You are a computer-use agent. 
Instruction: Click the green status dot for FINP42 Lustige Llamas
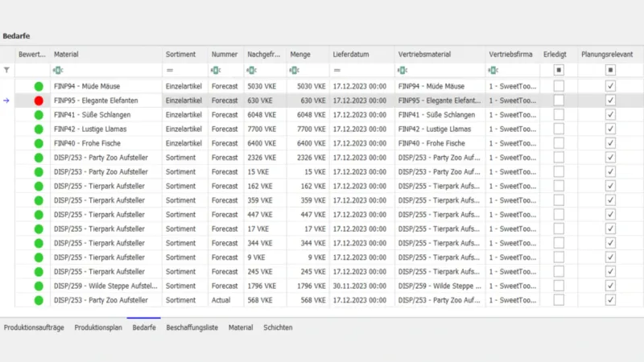click(39, 130)
